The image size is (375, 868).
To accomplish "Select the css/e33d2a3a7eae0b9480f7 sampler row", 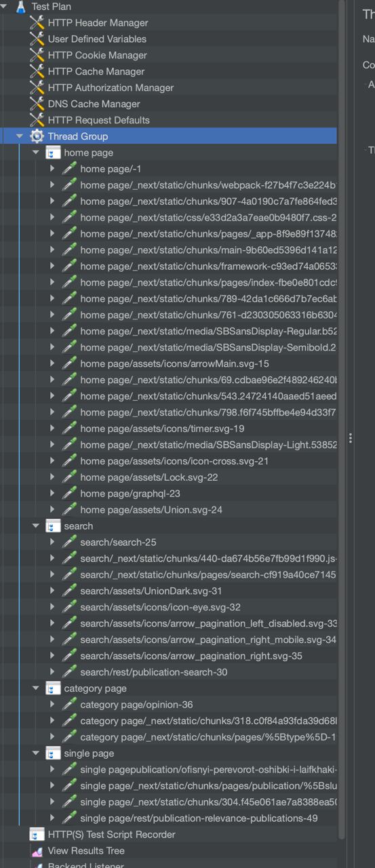I will 208,218.
